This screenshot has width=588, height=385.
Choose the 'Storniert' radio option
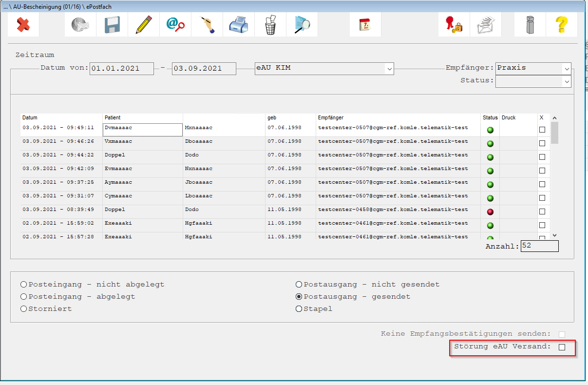click(24, 309)
